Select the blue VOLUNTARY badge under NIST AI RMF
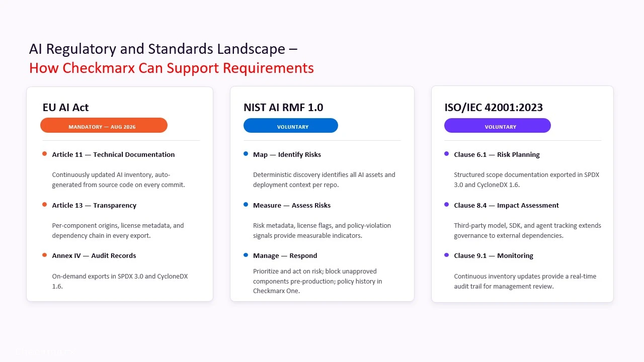The width and height of the screenshot is (644, 362). (291, 126)
